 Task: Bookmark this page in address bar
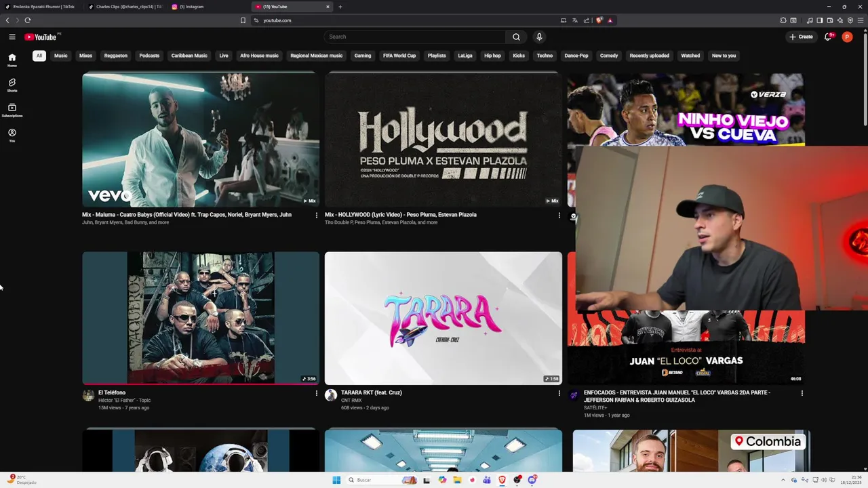(x=243, y=20)
